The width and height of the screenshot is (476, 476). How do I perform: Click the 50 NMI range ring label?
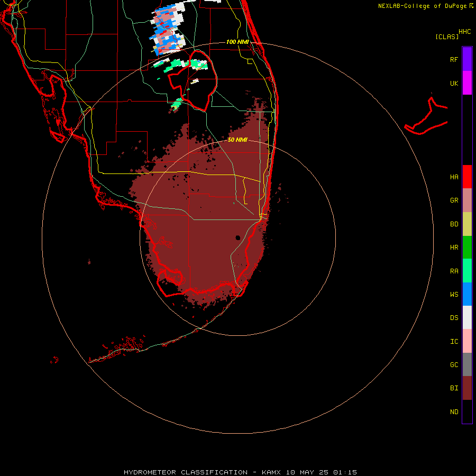pos(237,140)
